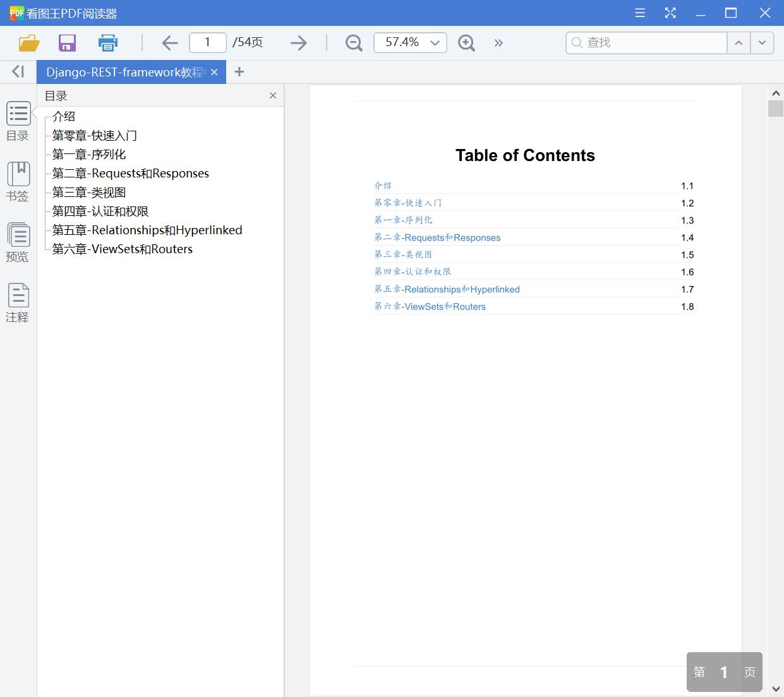
Task: Save the document using the save icon
Action: pyautogui.click(x=67, y=42)
